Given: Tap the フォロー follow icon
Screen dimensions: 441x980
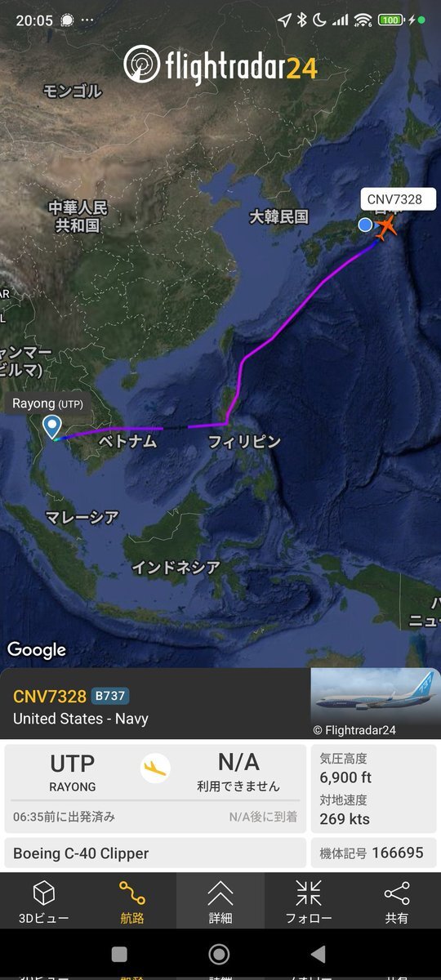Looking at the screenshot, I should [x=309, y=893].
